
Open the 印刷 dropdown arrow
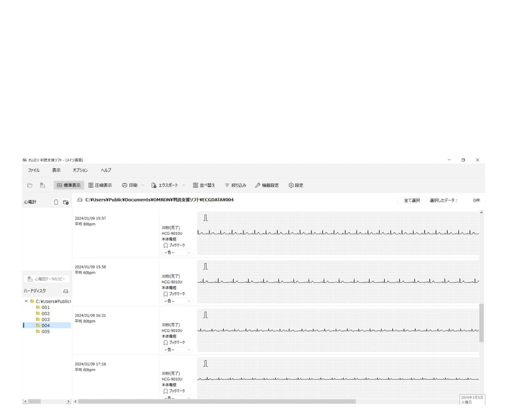pyautogui.click(x=143, y=185)
